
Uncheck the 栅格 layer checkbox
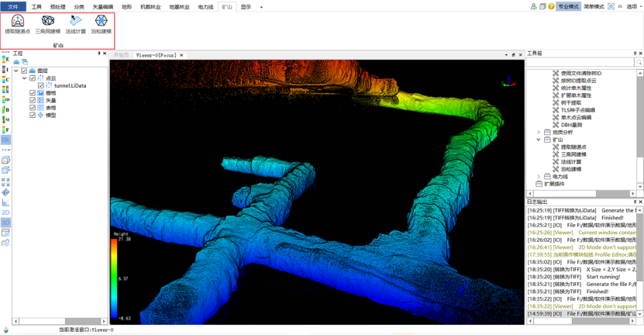click(33, 93)
